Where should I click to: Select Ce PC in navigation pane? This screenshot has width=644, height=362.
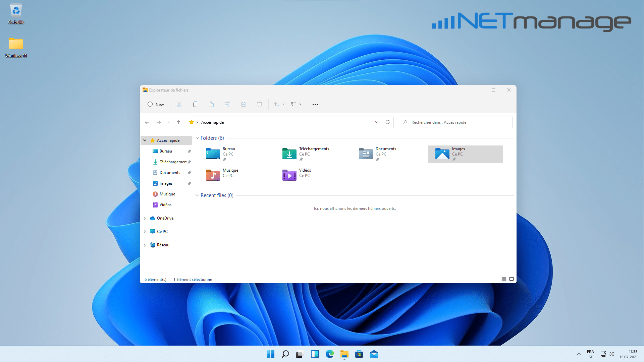pos(162,232)
